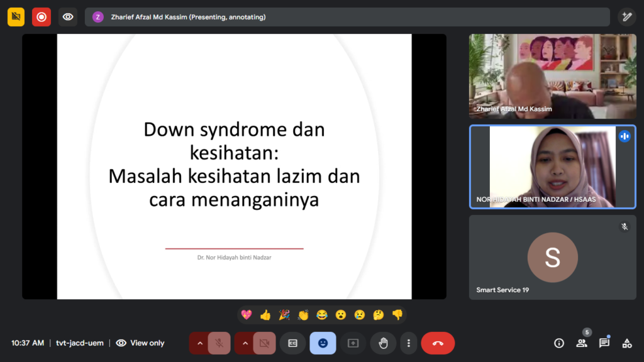Open the annotation pen tool
The height and width of the screenshot is (362, 644).
(x=627, y=17)
